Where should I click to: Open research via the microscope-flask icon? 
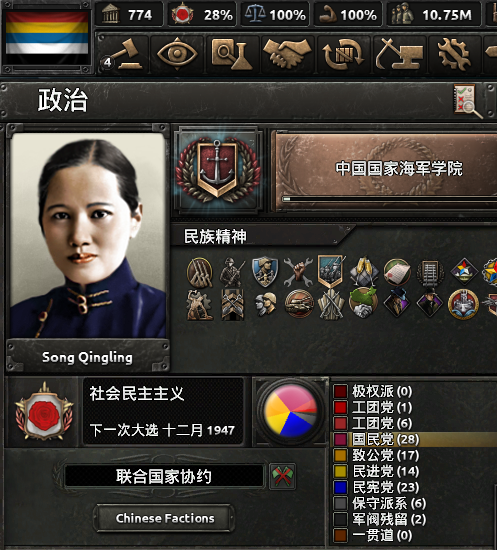tap(232, 54)
